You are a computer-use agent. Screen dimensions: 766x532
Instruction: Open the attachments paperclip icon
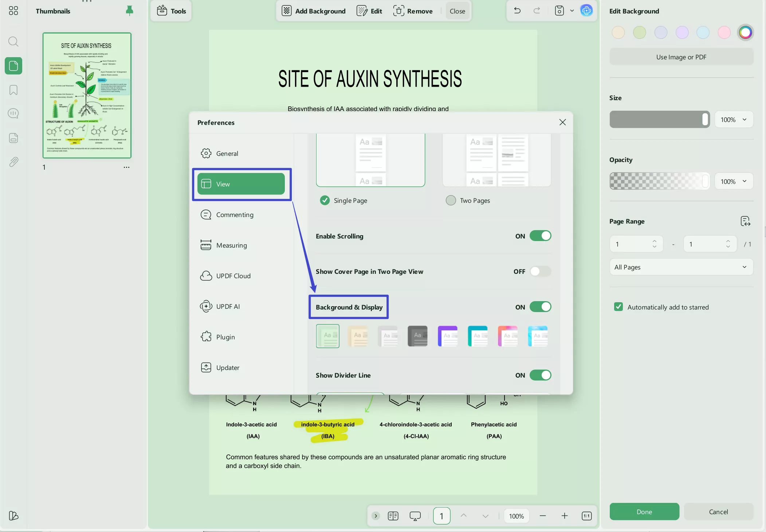point(13,162)
